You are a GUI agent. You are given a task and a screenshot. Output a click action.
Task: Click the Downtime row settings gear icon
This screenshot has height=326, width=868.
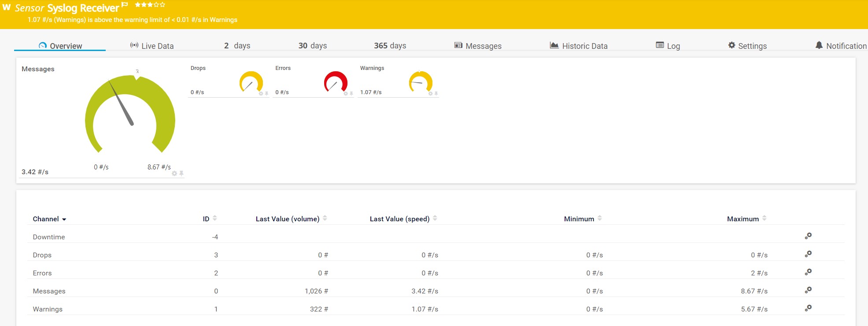point(808,236)
